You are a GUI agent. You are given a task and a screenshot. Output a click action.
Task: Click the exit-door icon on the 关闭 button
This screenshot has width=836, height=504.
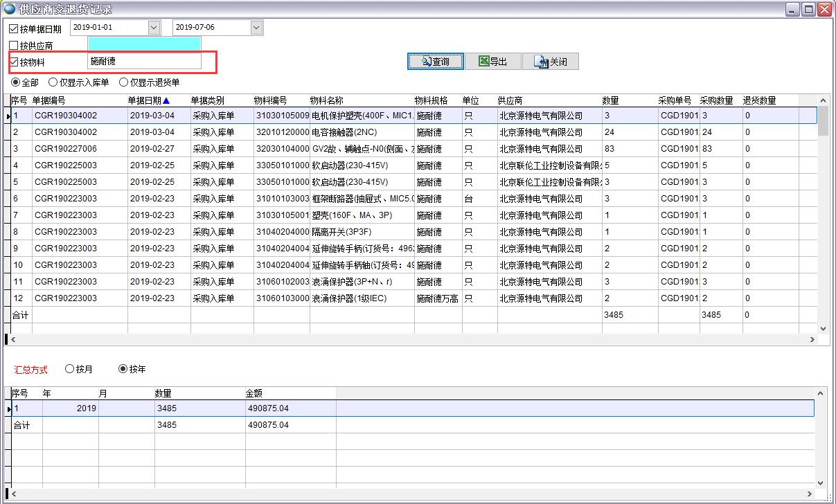[542, 61]
